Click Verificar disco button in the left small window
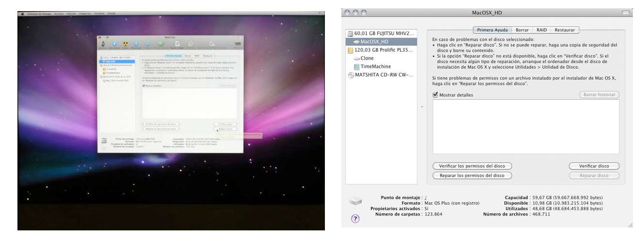The width and height of the screenshot is (644, 242). click(x=225, y=124)
